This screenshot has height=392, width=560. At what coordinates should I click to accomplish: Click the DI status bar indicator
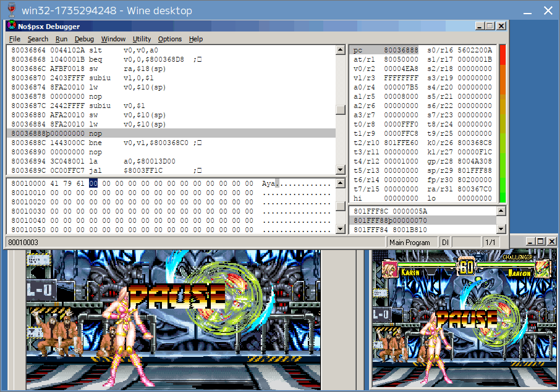(x=445, y=243)
